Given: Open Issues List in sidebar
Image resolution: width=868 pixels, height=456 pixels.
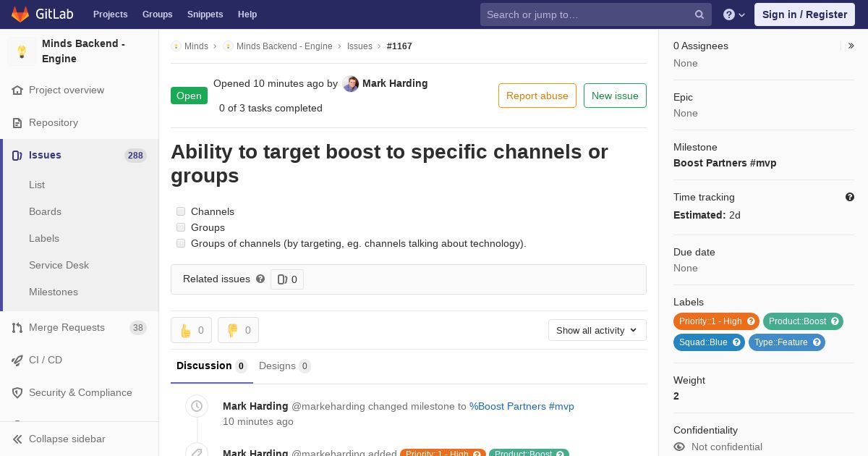Looking at the screenshot, I should coord(37,185).
